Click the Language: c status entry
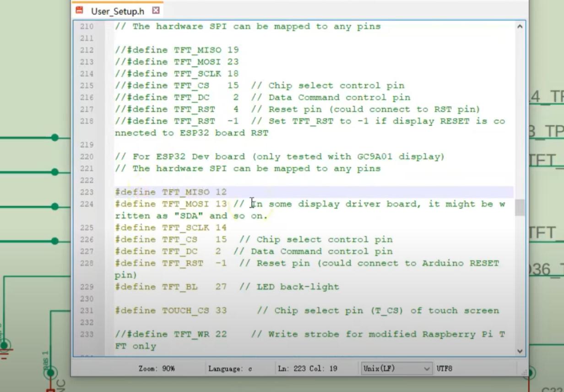Image resolution: width=564 pixels, height=392 pixels. 230,368
